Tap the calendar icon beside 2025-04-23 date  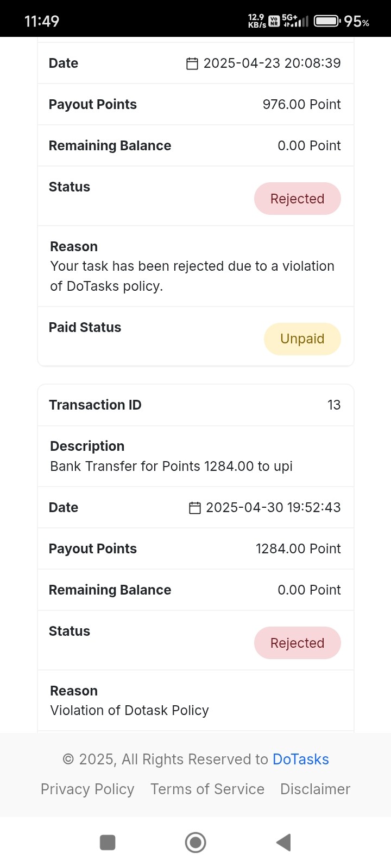pos(192,63)
